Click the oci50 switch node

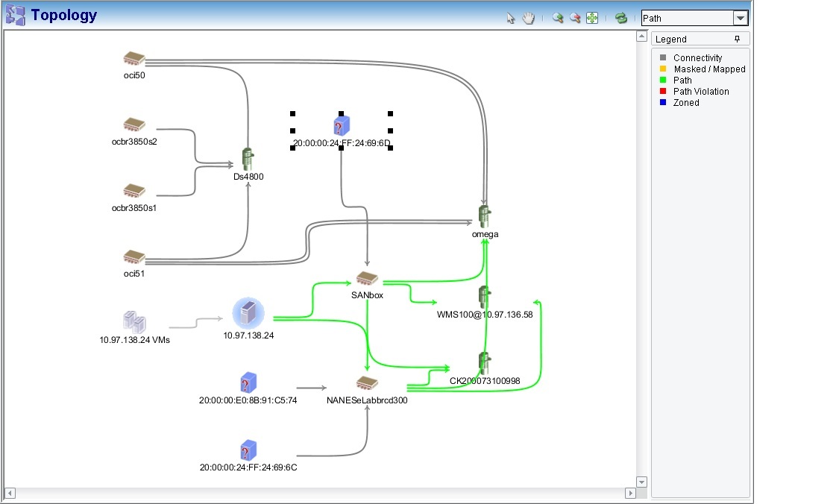click(x=134, y=59)
